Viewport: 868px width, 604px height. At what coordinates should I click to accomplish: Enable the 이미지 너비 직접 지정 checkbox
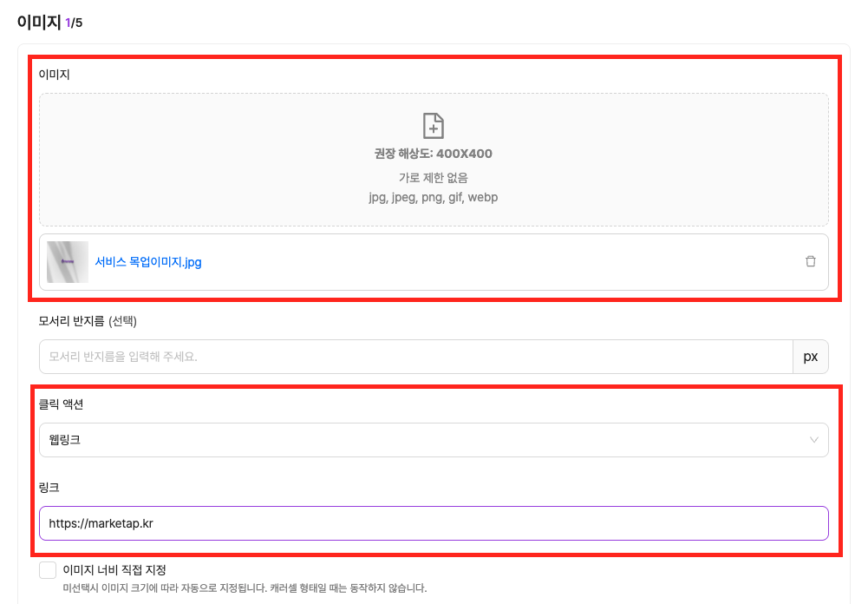coord(48,570)
